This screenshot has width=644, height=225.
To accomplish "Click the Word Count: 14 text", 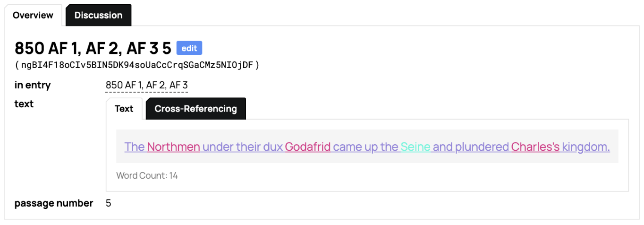I will [147, 176].
